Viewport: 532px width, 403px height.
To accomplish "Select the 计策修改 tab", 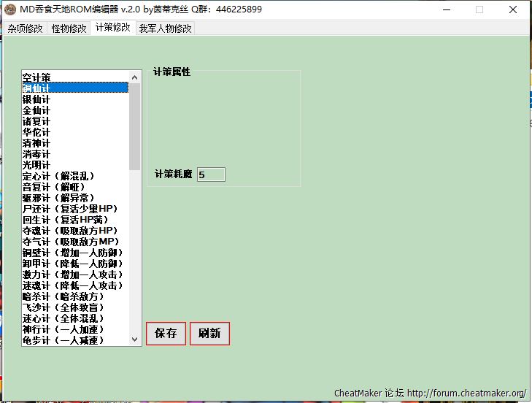I will [113, 28].
